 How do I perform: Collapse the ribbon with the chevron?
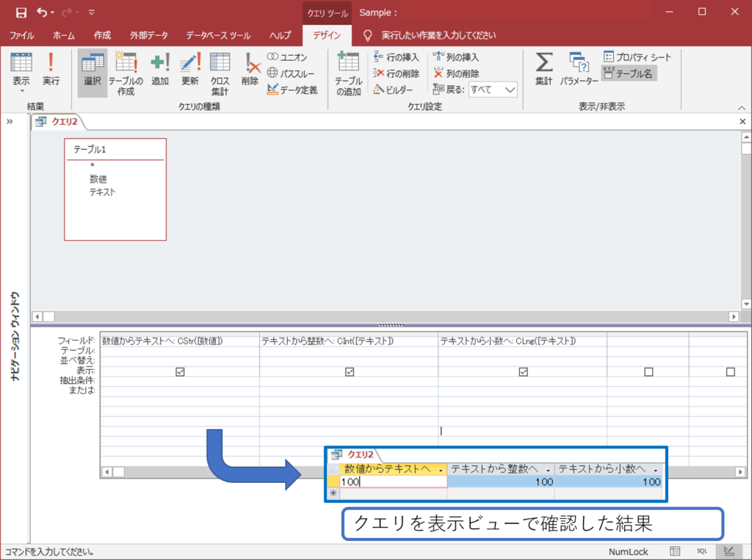742,108
